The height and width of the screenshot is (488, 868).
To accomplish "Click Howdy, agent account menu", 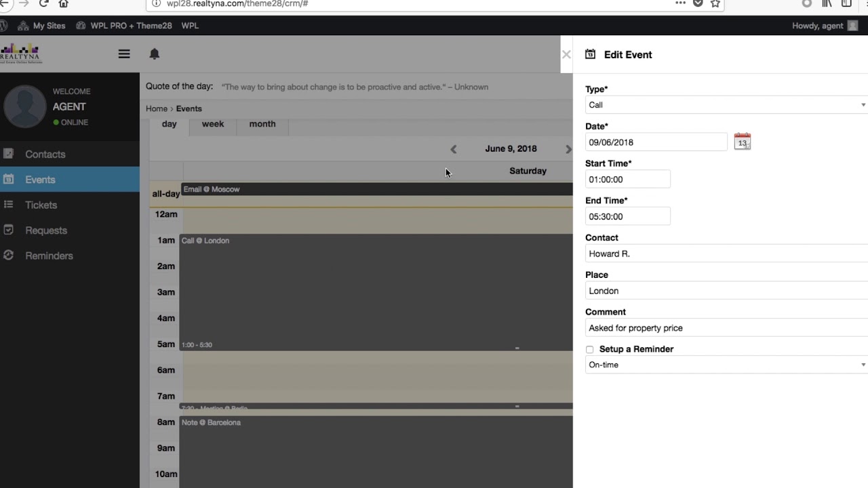I will click(x=825, y=26).
